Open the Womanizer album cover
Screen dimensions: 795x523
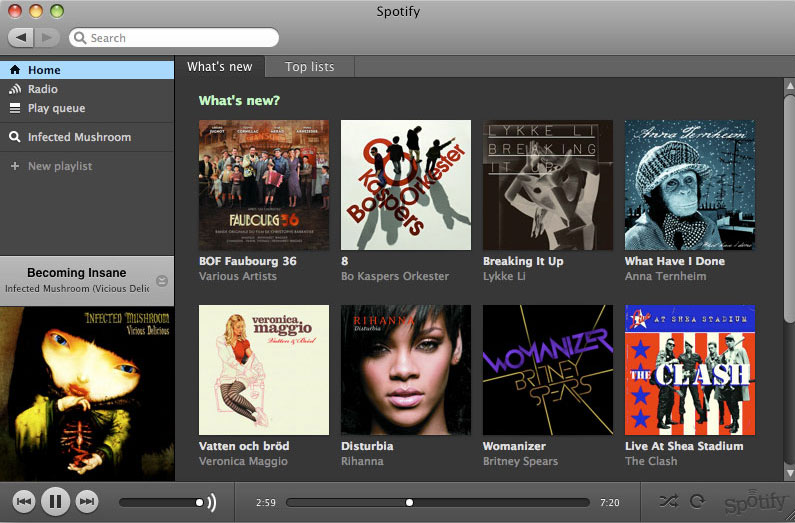point(548,370)
